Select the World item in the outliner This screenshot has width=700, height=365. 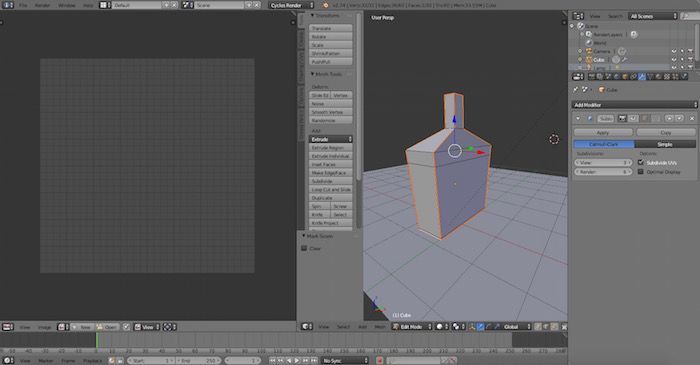point(600,43)
